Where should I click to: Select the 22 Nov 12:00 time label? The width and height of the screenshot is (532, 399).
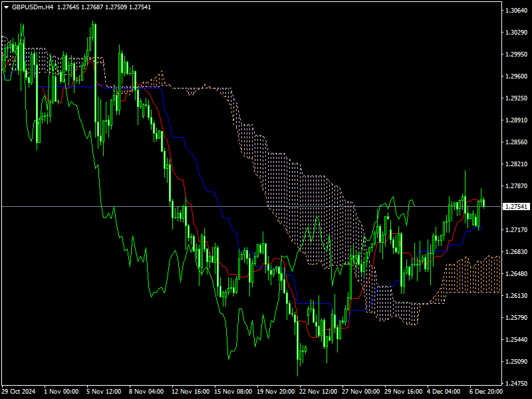tap(319, 392)
